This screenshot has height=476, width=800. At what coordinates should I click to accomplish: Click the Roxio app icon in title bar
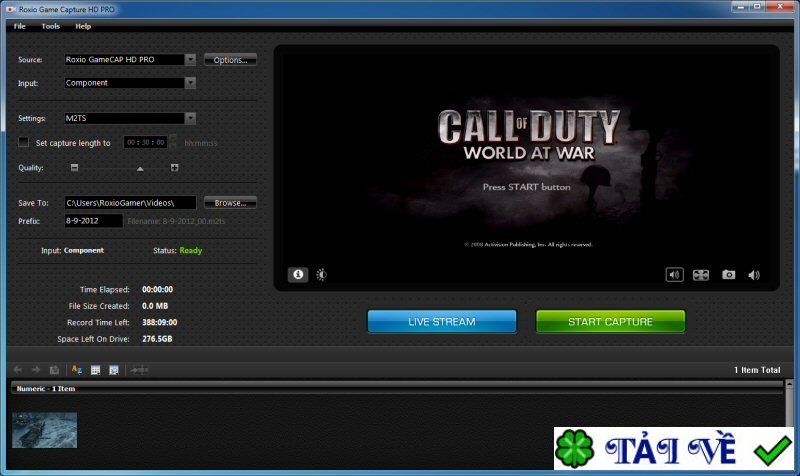tap(10, 9)
